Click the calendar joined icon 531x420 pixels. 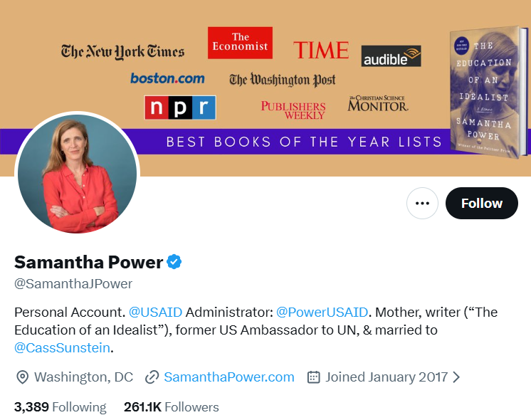(x=313, y=377)
